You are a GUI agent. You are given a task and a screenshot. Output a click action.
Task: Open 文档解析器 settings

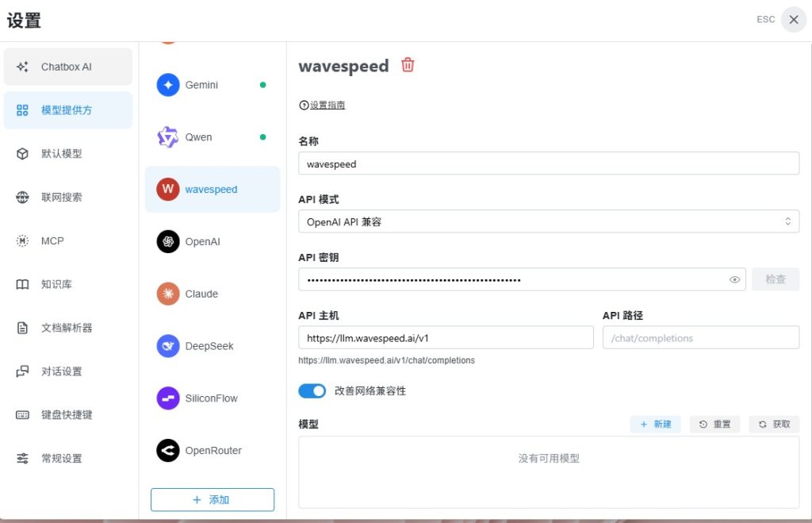tap(68, 328)
